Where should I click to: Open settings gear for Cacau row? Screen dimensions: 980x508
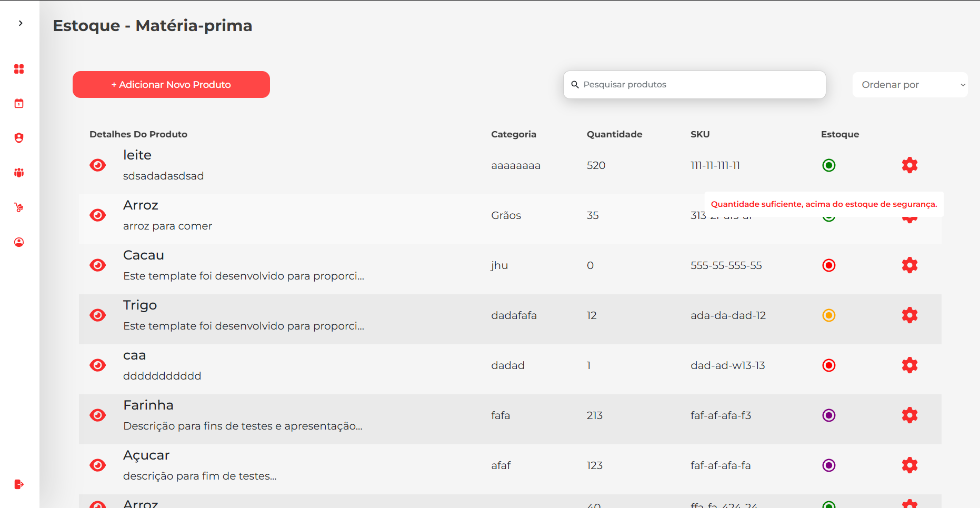pos(909,265)
